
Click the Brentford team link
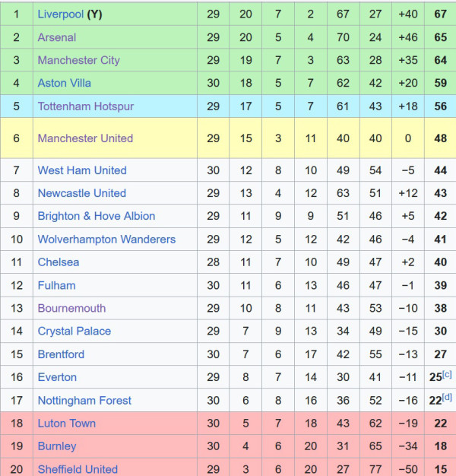tap(61, 354)
